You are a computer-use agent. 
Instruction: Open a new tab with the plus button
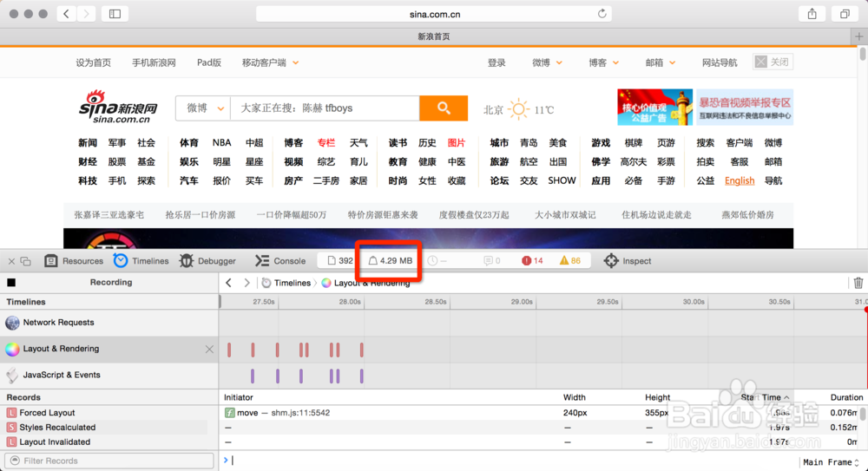pos(859,36)
